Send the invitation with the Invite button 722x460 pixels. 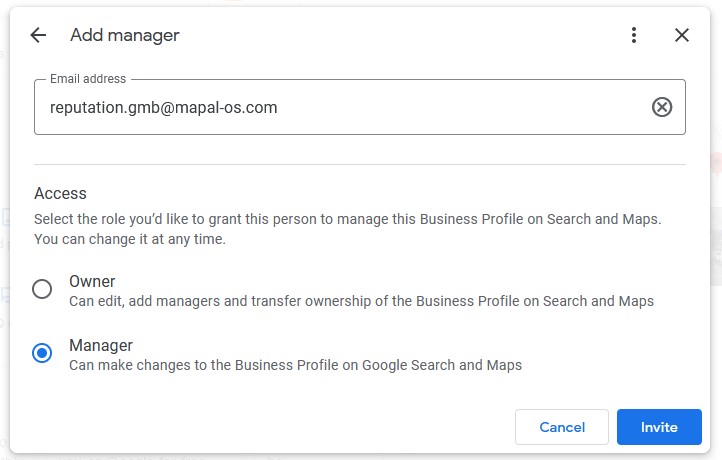(659, 427)
